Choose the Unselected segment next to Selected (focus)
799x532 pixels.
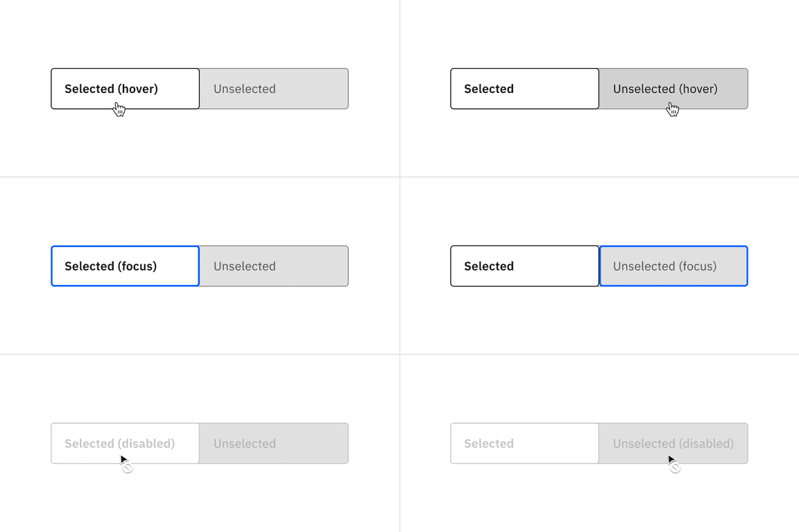tap(273, 266)
